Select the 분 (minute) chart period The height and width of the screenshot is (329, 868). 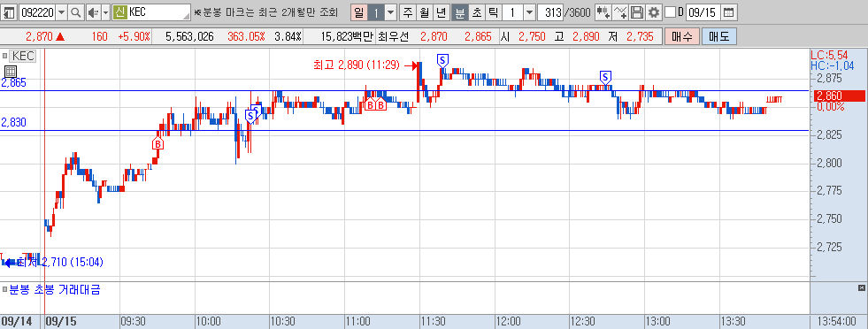459,11
